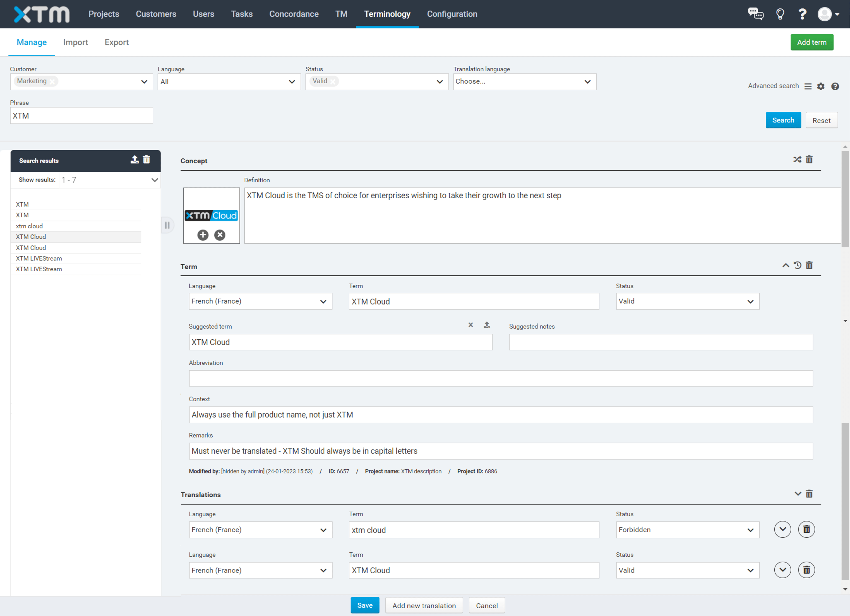Open search settings gear icon
Image resolution: width=850 pixels, height=616 pixels.
click(821, 86)
